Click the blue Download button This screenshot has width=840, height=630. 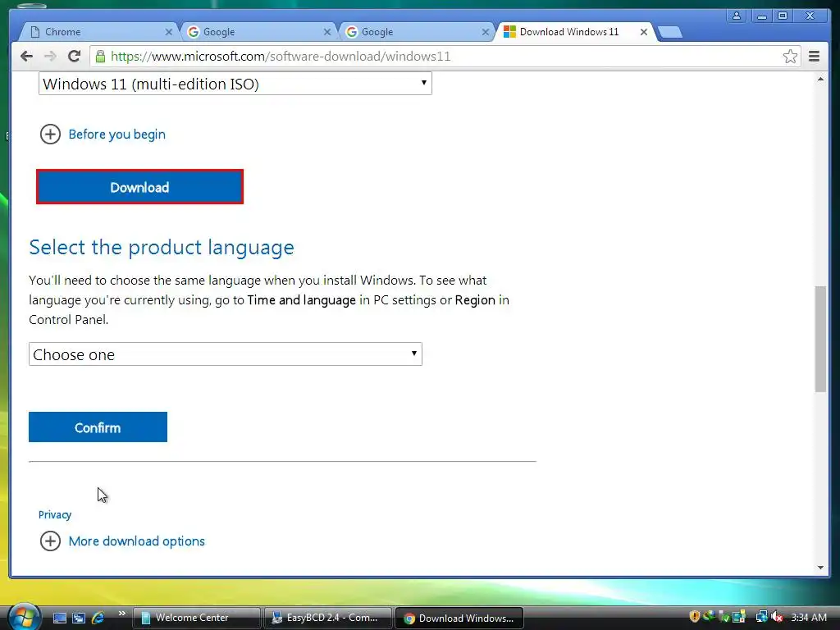coord(139,187)
